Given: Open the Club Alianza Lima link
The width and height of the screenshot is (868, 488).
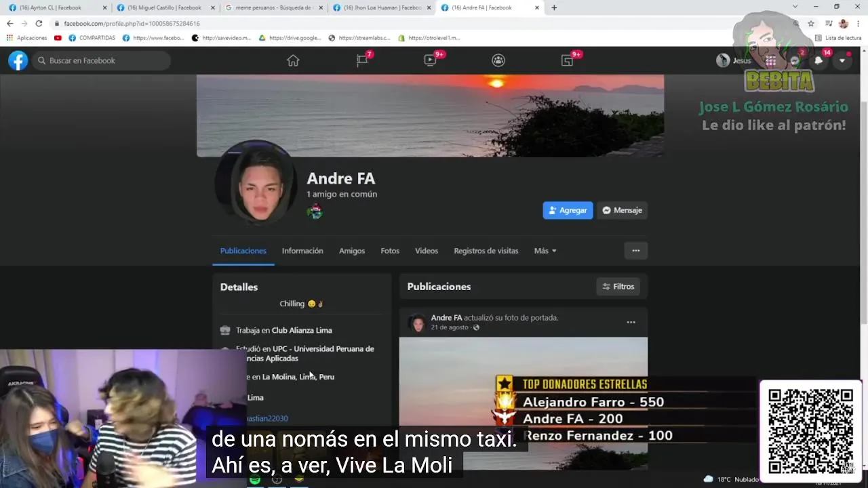Looking at the screenshot, I should click(302, 330).
